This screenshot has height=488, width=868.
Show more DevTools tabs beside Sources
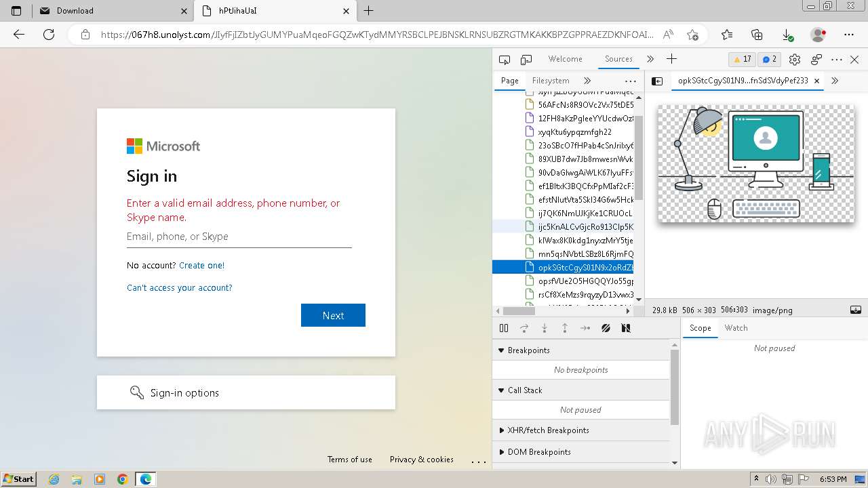[650, 59]
